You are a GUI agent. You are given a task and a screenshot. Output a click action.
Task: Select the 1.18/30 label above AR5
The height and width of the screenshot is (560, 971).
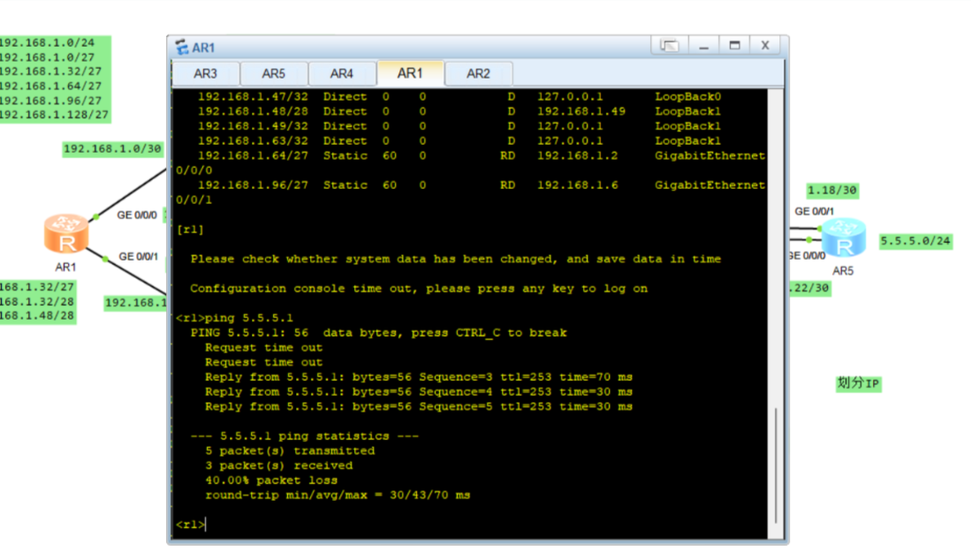pos(832,190)
